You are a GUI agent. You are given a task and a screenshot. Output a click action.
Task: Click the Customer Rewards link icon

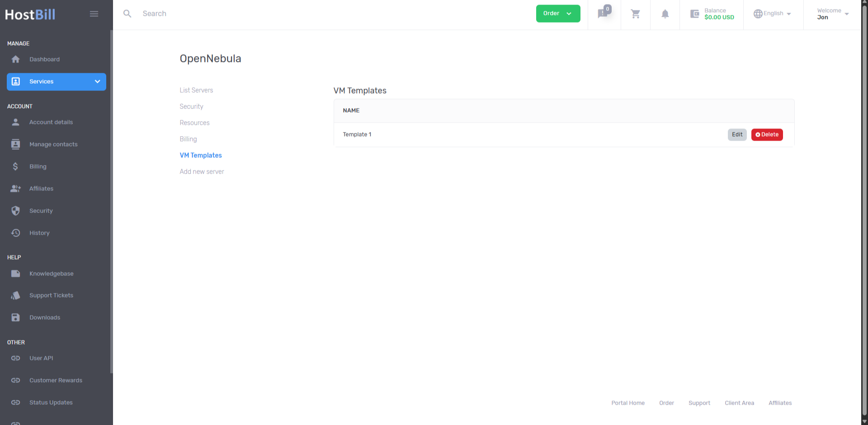coord(16,380)
